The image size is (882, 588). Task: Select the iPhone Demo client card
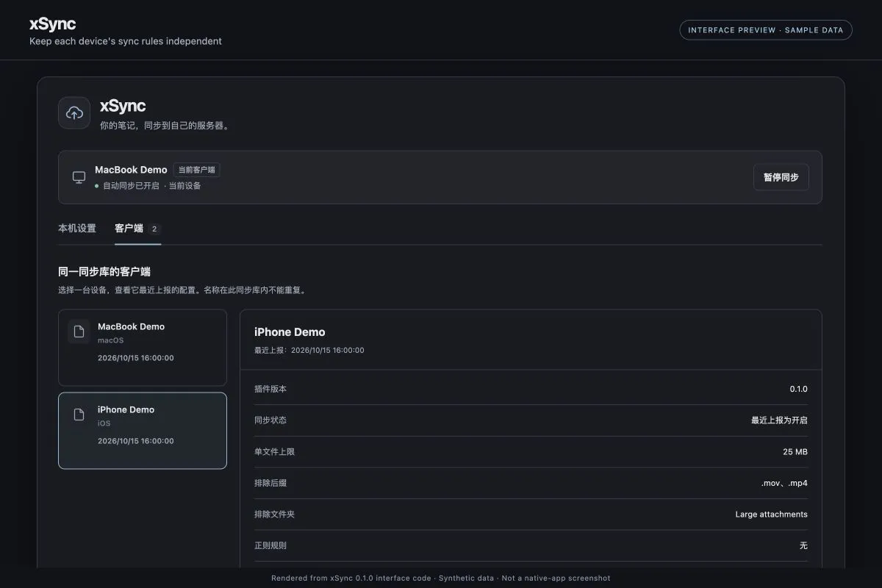(x=143, y=431)
